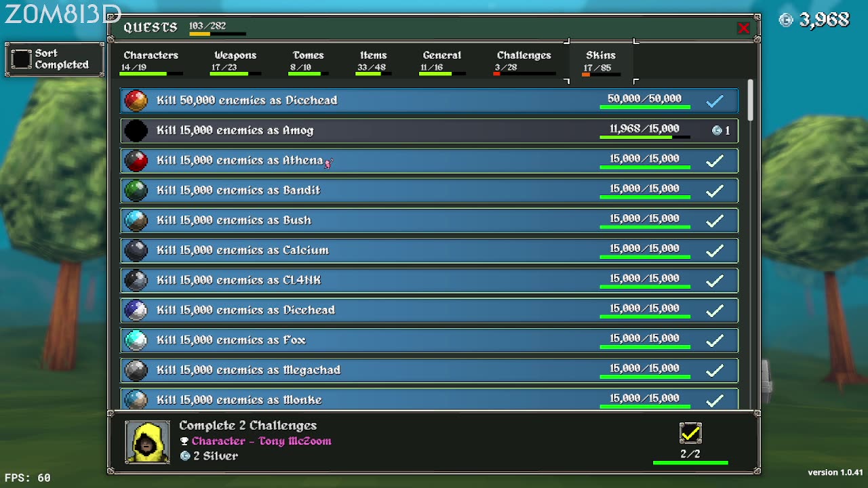Click the silver coin icon next to 2 Silver
Viewport: 868px width, 488px height.
pyautogui.click(x=184, y=456)
